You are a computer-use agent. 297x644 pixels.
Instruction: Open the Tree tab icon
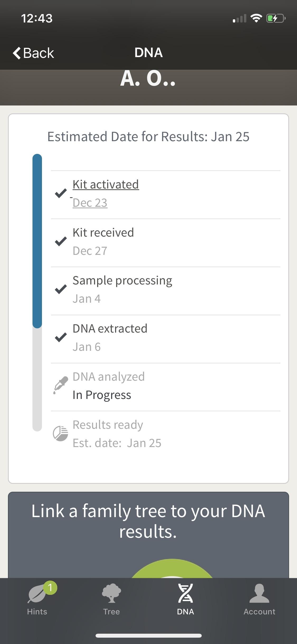[x=111, y=593]
